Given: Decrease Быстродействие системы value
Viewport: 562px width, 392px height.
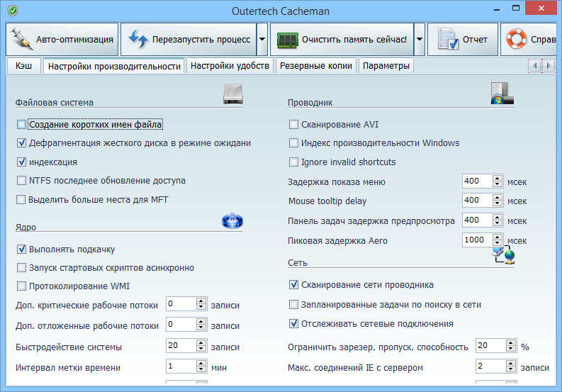Looking at the screenshot, I should click(201, 349).
